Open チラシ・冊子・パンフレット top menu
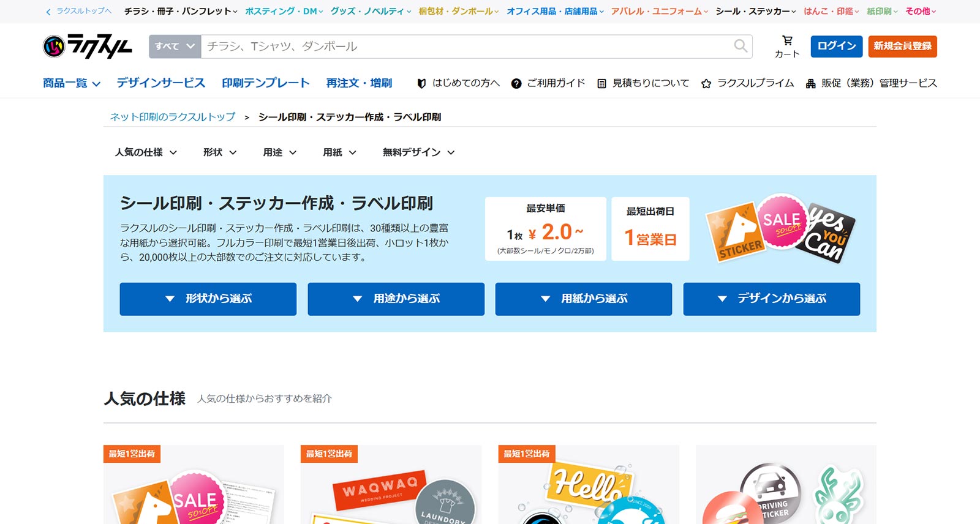Image resolution: width=980 pixels, height=524 pixels. pyautogui.click(x=181, y=11)
